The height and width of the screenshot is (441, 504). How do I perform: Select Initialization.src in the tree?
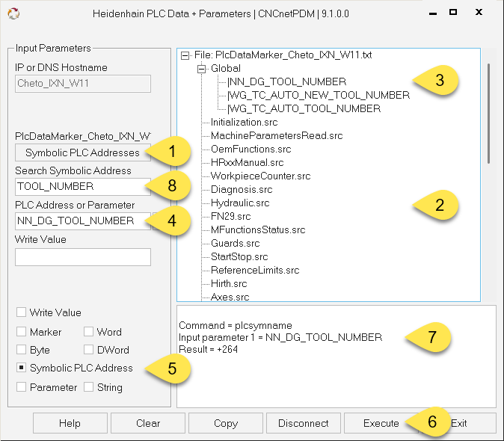pos(244,123)
